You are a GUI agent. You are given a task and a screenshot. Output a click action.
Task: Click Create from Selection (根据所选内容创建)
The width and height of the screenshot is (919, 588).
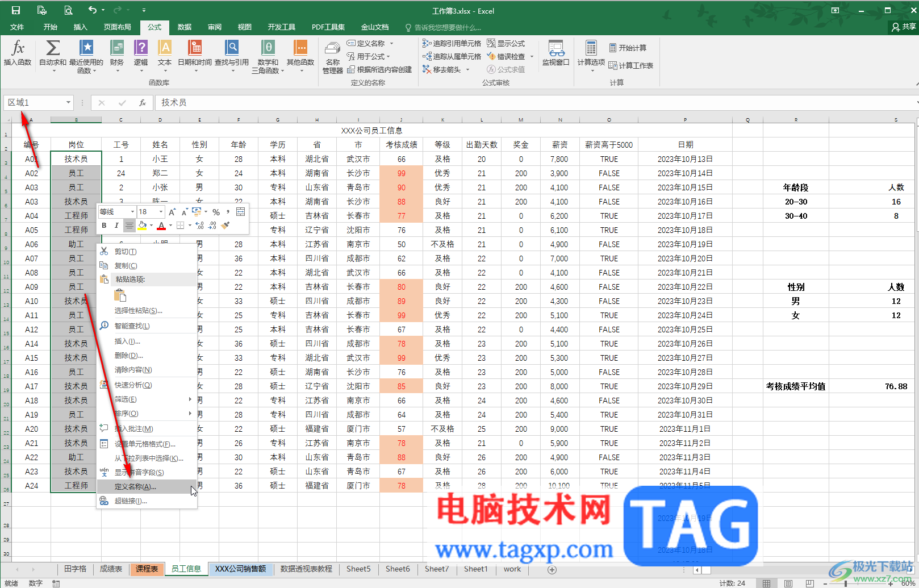(x=379, y=69)
